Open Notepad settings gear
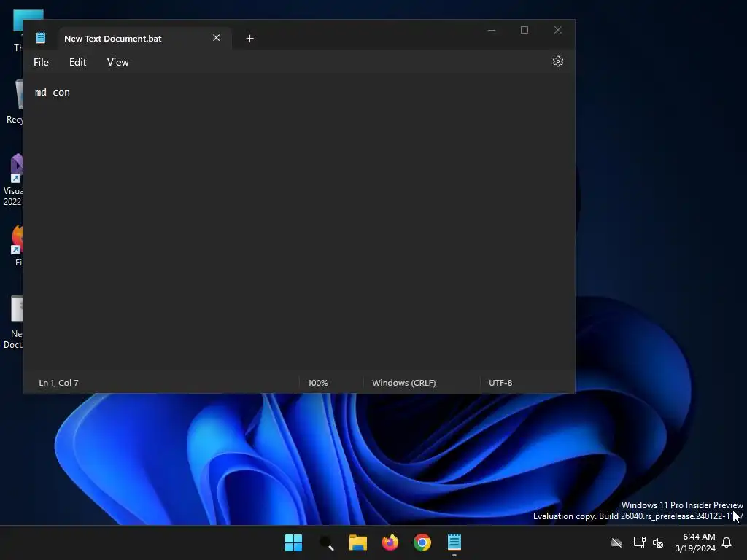 click(557, 61)
